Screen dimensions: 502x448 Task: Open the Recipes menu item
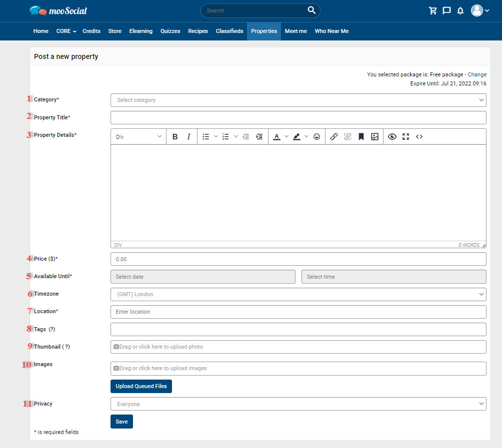[198, 31]
